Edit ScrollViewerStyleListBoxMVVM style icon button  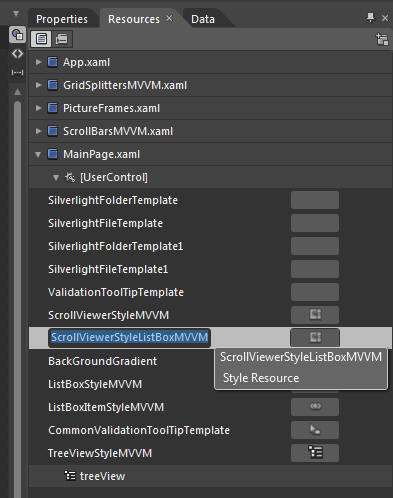(x=315, y=337)
